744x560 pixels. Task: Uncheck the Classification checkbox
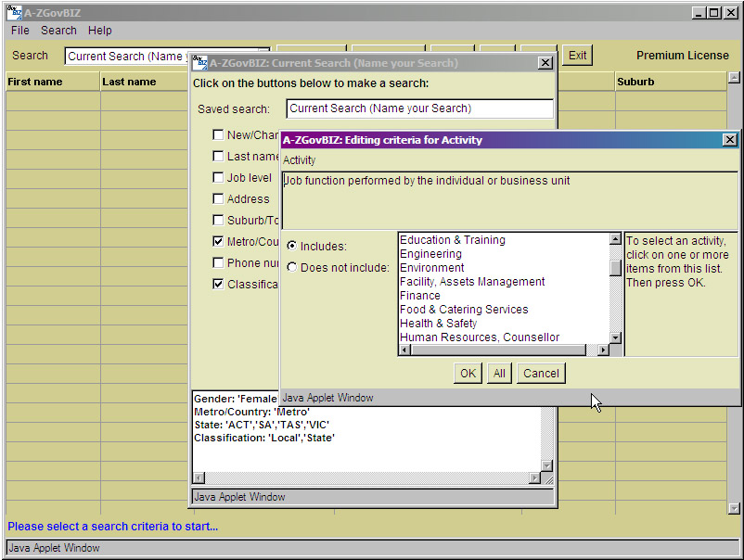click(x=218, y=284)
